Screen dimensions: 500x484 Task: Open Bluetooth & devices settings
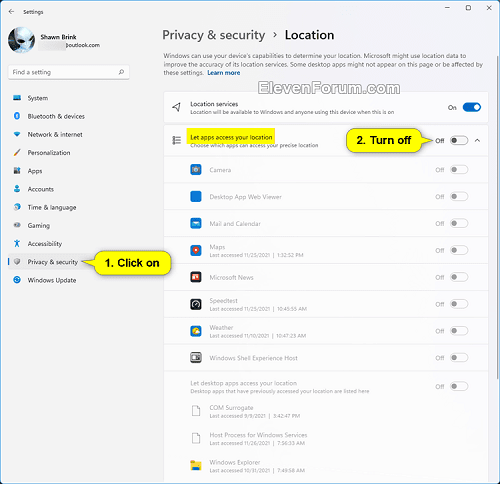point(68,116)
